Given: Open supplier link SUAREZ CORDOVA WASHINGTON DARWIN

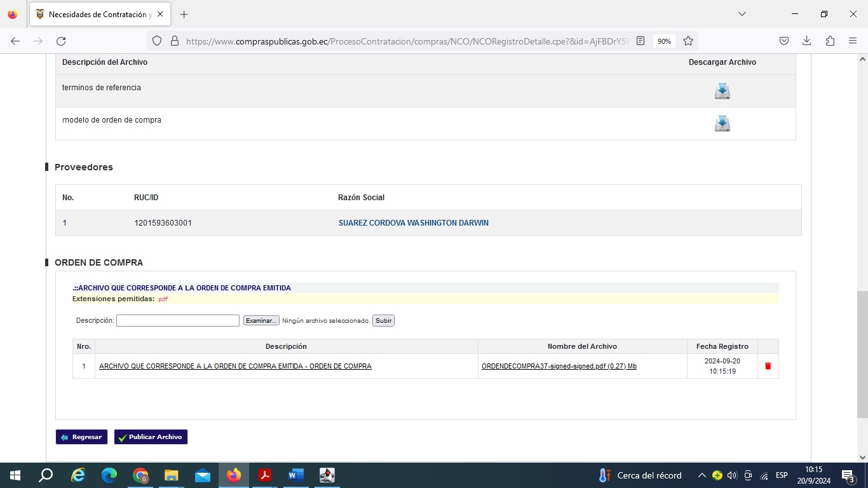Looking at the screenshot, I should [413, 223].
